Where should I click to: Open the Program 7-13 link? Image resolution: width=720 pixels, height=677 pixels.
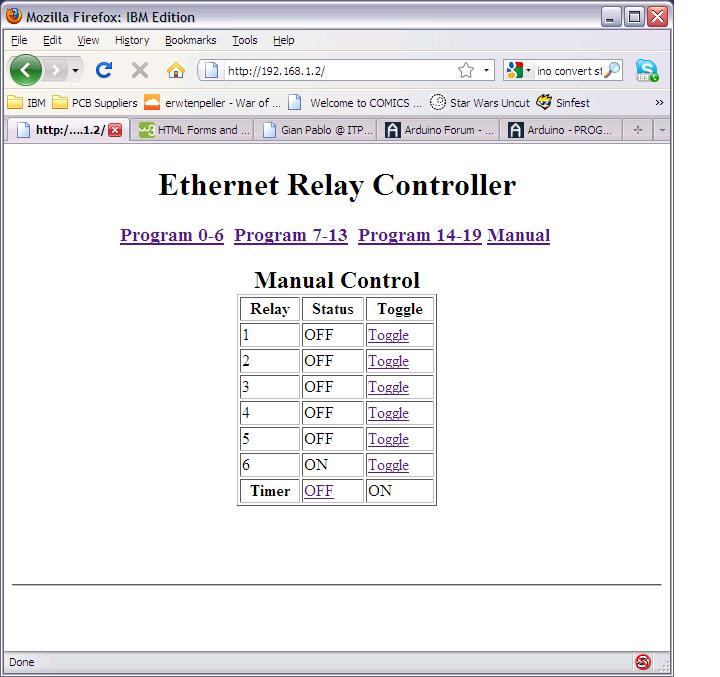[291, 235]
